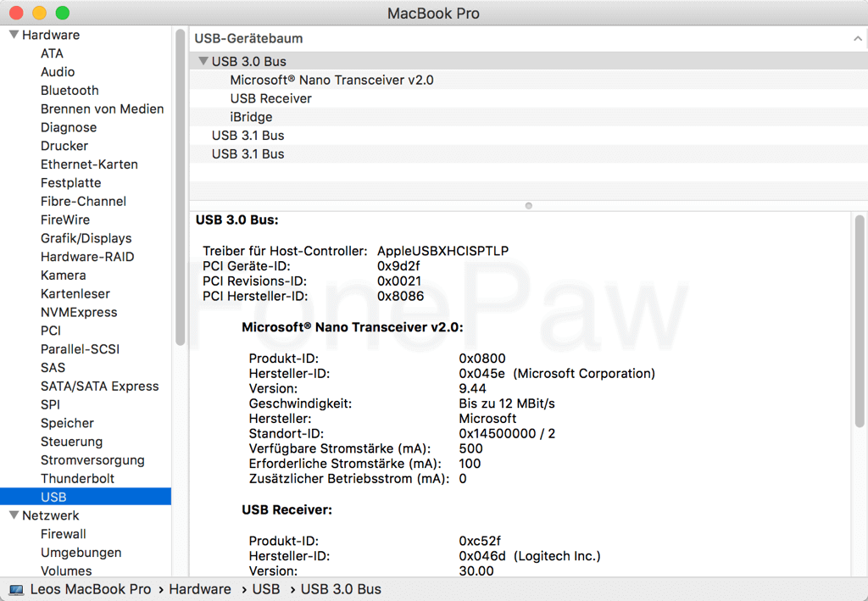Viewport: 868px width, 601px height.
Task: Collapse the USB 3.0 Bus tree triangle
Action: pyautogui.click(x=203, y=61)
